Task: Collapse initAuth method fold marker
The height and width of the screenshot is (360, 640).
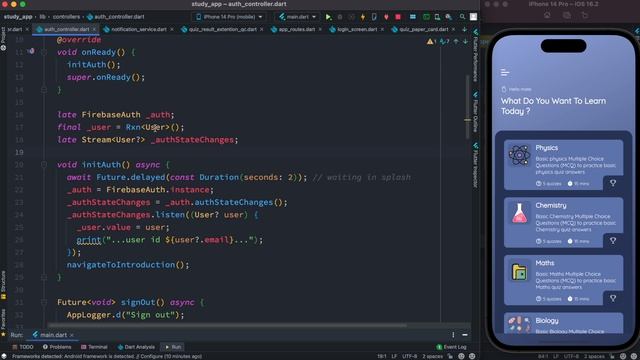Action: [44, 165]
